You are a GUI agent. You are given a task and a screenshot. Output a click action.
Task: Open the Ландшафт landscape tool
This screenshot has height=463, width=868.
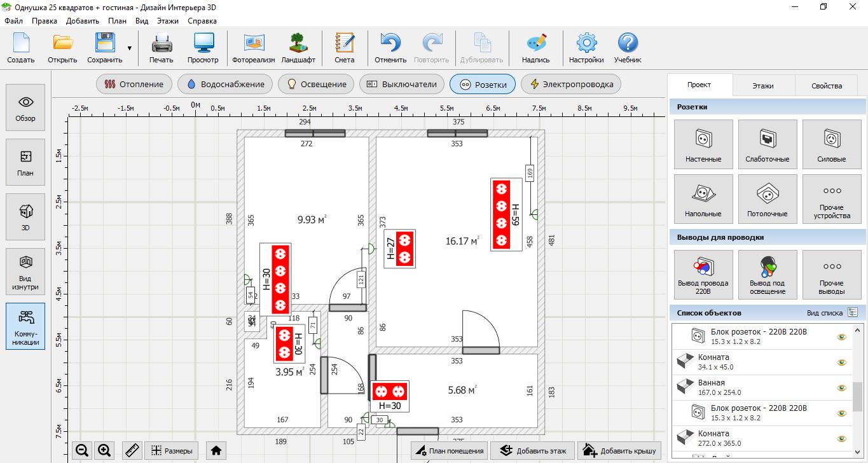298,48
